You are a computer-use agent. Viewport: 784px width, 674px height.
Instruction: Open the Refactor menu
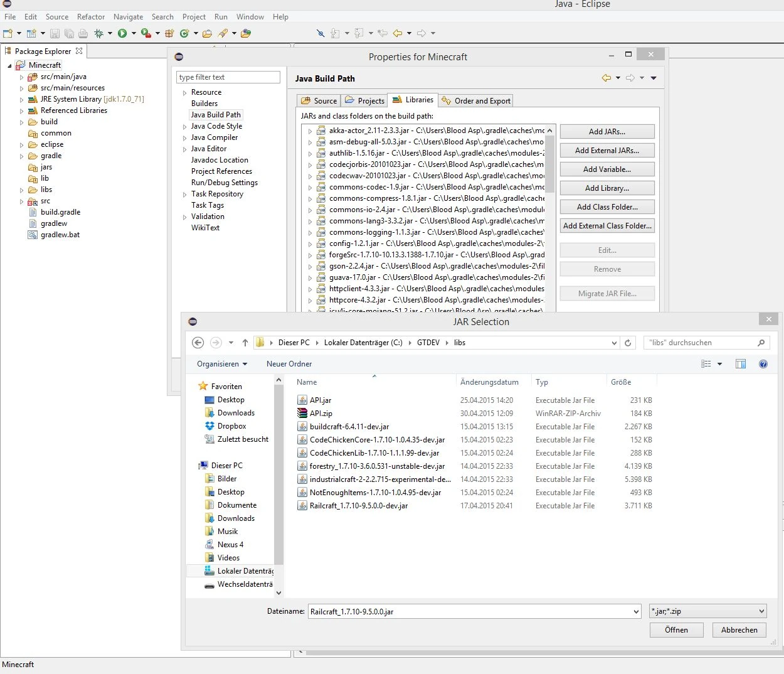91,17
